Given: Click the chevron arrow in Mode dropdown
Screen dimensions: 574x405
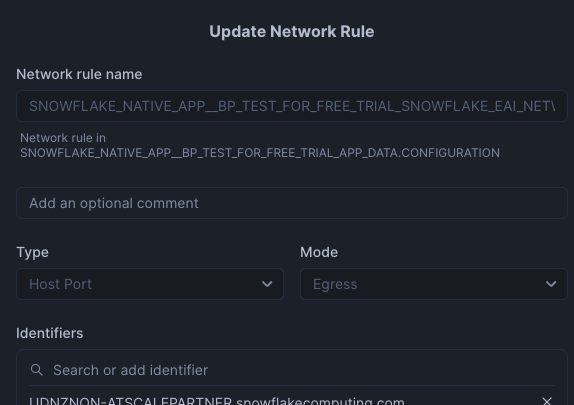Looking at the screenshot, I should (551, 284).
